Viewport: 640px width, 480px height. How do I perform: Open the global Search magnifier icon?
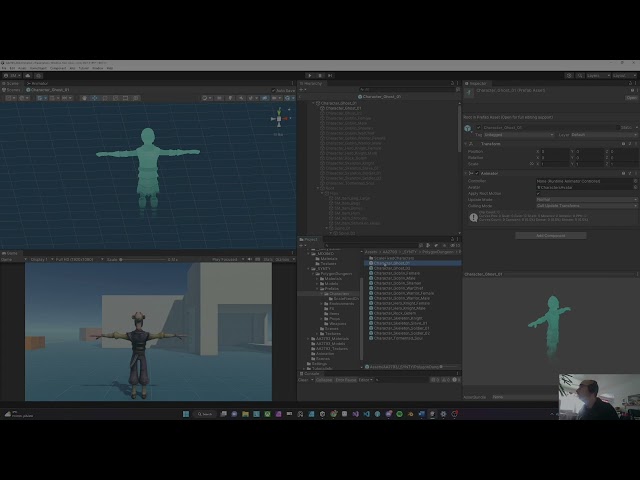(x=580, y=76)
